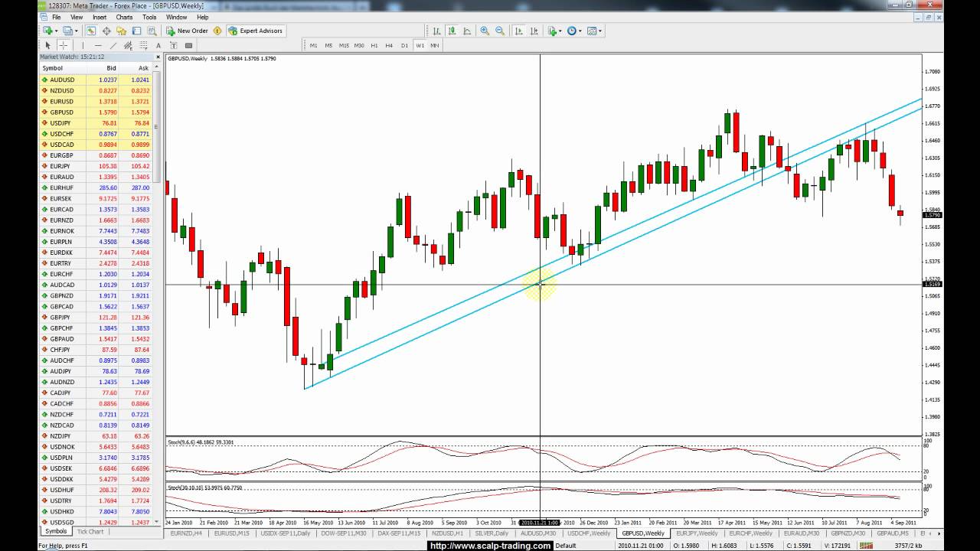Screen dimensions: 980x551
Task: Select the D1 timeframe
Action: pos(404,45)
